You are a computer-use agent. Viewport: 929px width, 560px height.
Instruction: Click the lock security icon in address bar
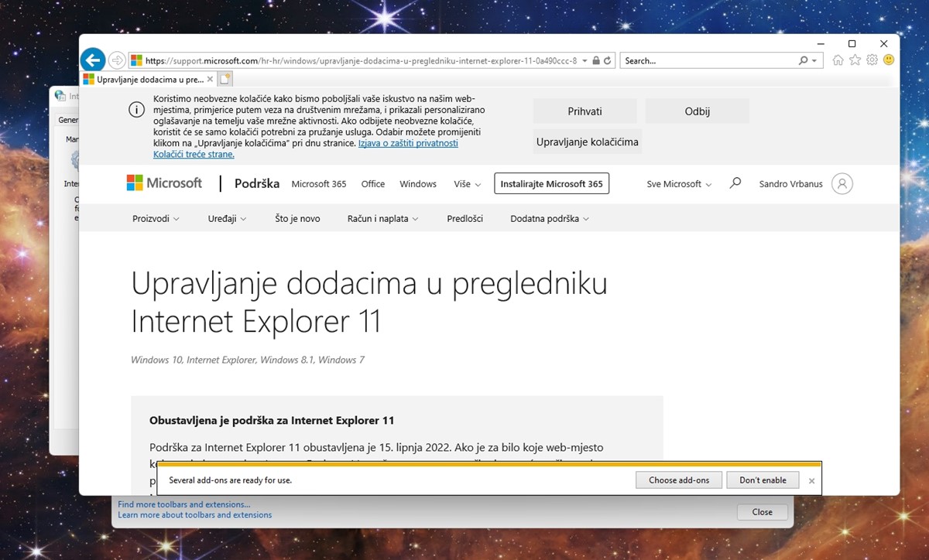point(596,60)
